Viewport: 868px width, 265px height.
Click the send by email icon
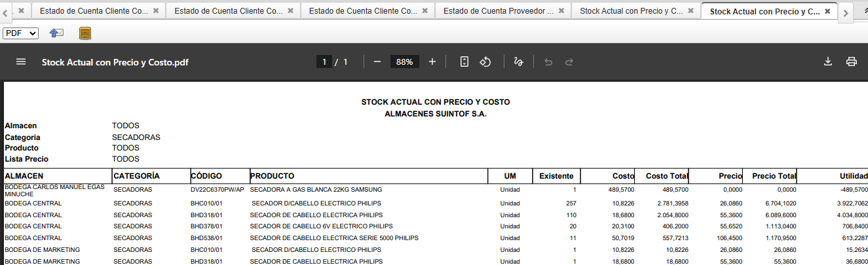coord(56,33)
